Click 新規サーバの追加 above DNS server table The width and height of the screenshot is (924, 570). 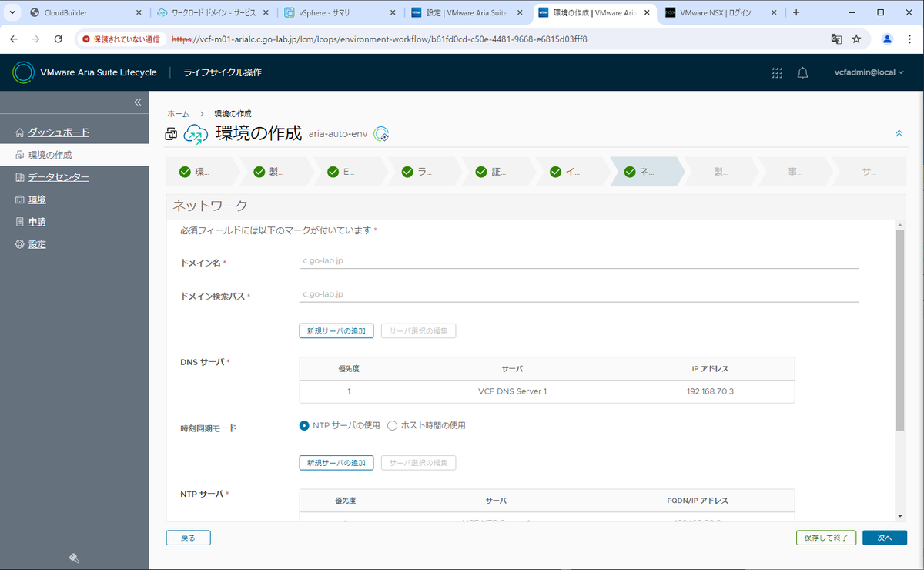click(336, 330)
